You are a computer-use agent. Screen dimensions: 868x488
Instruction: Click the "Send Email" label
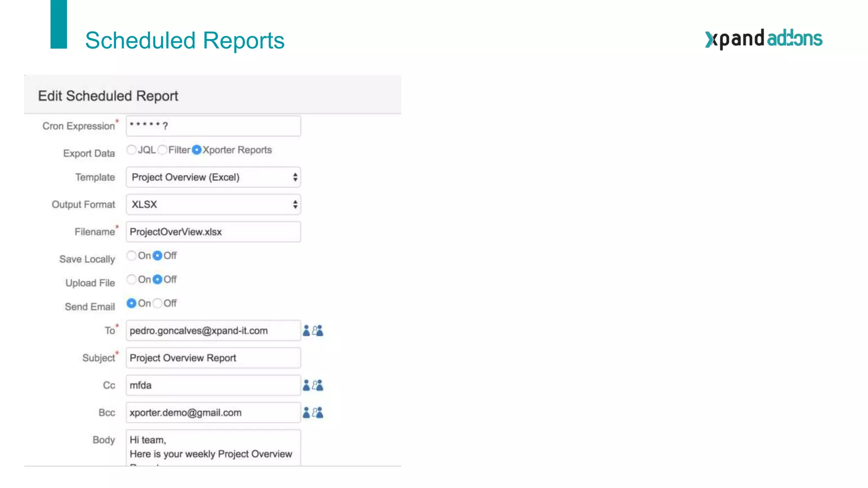[x=90, y=307]
